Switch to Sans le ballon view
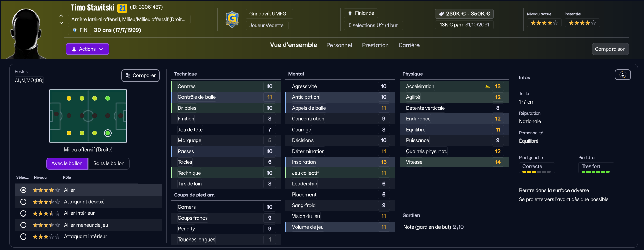 pyautogui.click(x=109, y=163)
